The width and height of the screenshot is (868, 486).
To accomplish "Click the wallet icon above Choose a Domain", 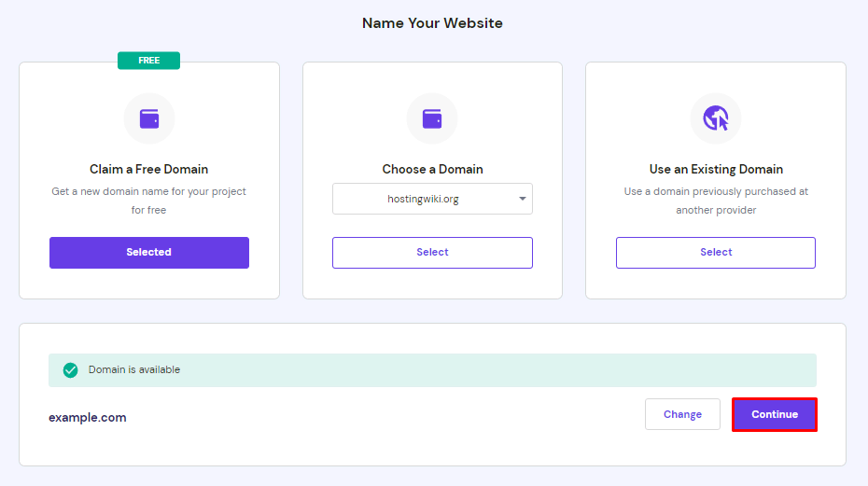I will coord(432,118).
